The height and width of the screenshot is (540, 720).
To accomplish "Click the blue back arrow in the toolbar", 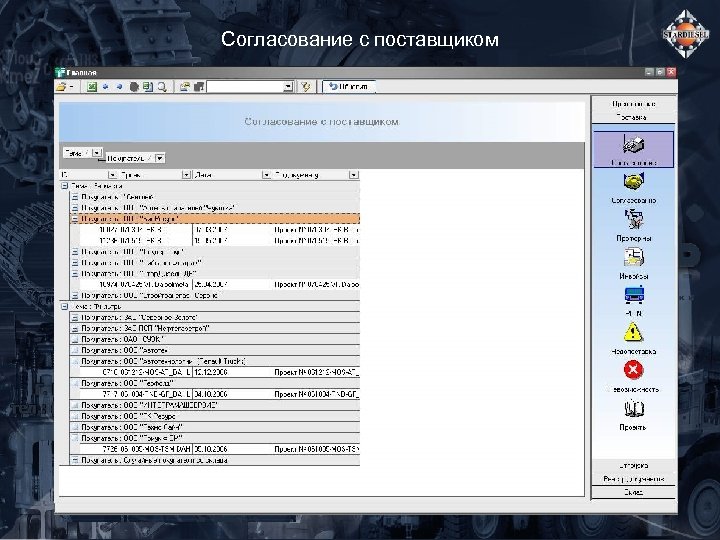I will coord(106,86).
